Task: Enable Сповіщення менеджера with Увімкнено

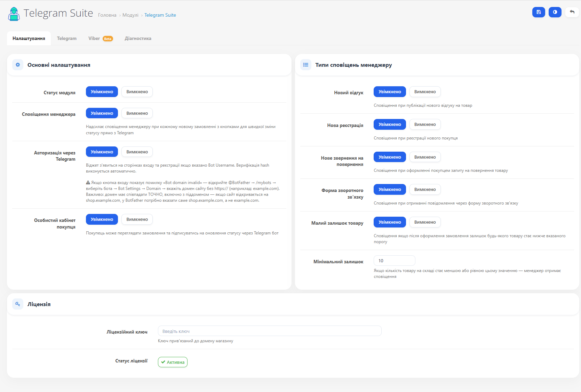Action: 102,113
